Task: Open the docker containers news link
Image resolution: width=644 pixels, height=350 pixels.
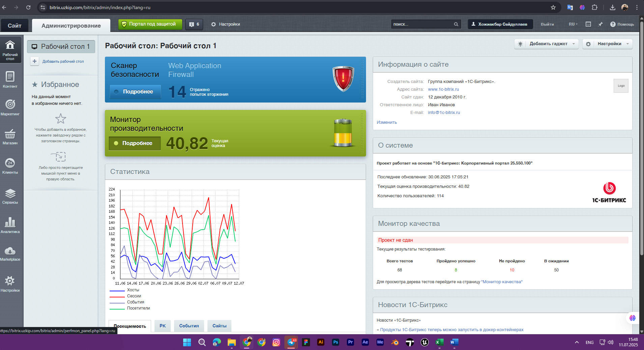Action: click(452, 330)
